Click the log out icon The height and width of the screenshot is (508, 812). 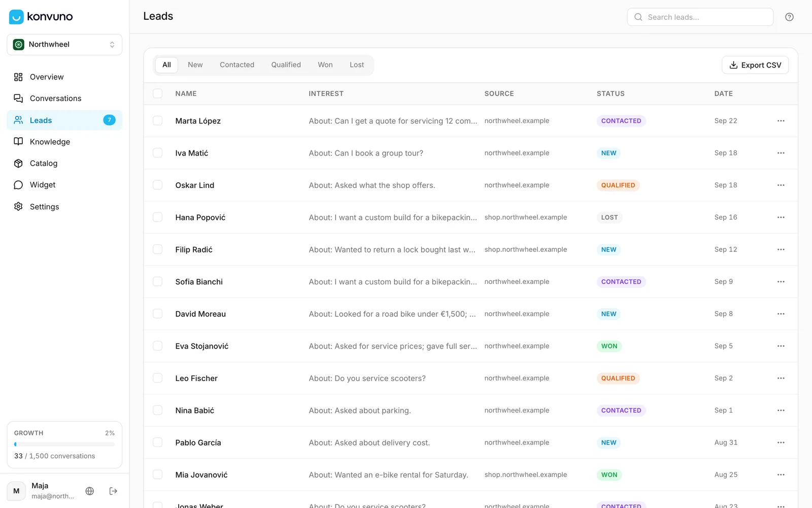113,491
